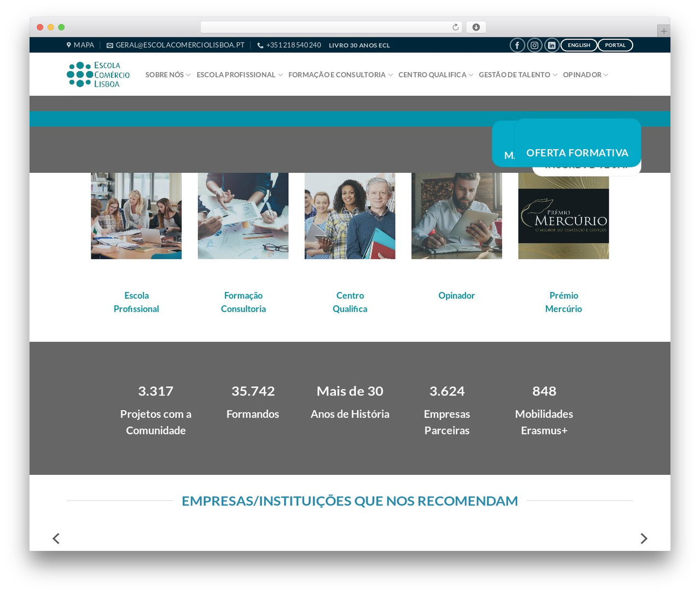This screenshot has height=593, width=700.
Task: Open the Livro 30 Anos ECL link
Action: point(359,45)
